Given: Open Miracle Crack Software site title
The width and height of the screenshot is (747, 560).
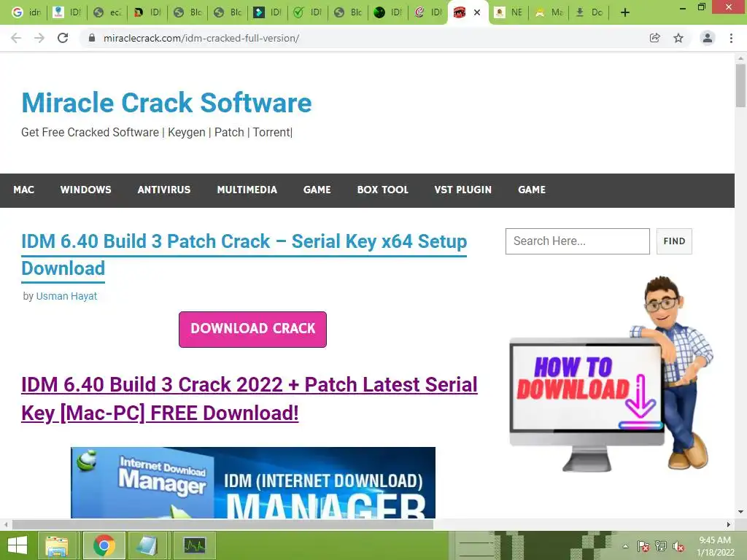Looking at the screenshot, I should pyautogui.click(x=166, y=102).
